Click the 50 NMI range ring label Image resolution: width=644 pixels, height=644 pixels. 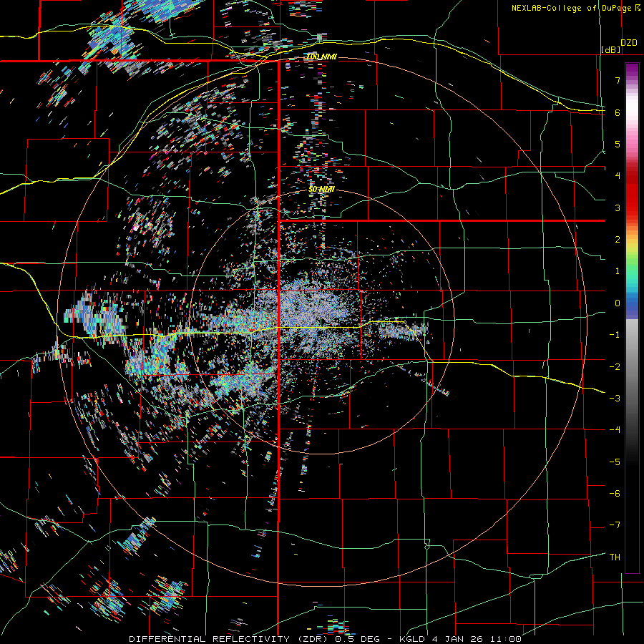[321, 190]
